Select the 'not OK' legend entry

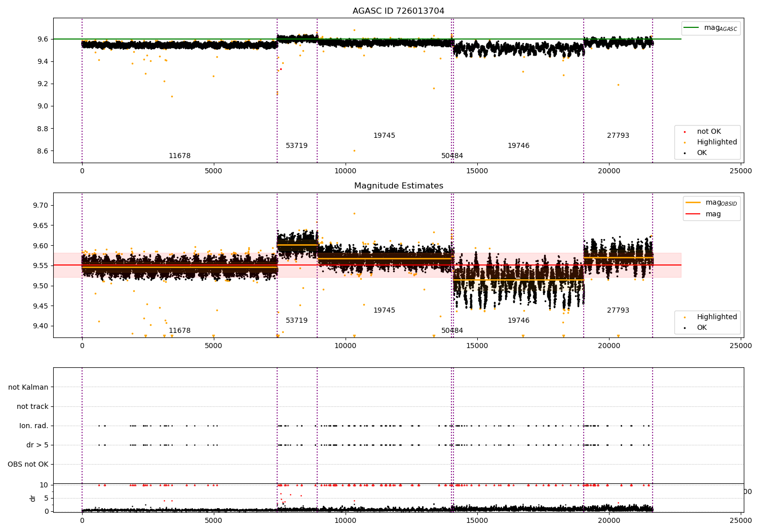[709, 131]
